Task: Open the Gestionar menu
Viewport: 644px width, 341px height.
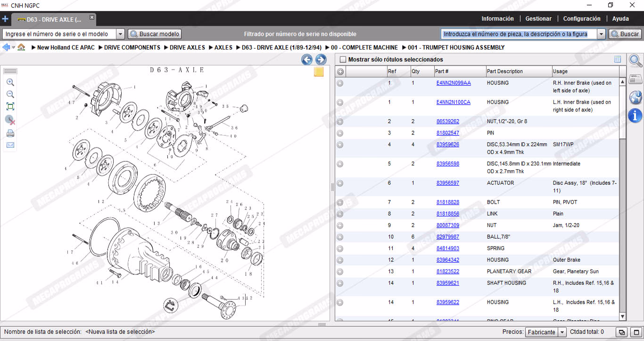Action: [x=538, y=19]
